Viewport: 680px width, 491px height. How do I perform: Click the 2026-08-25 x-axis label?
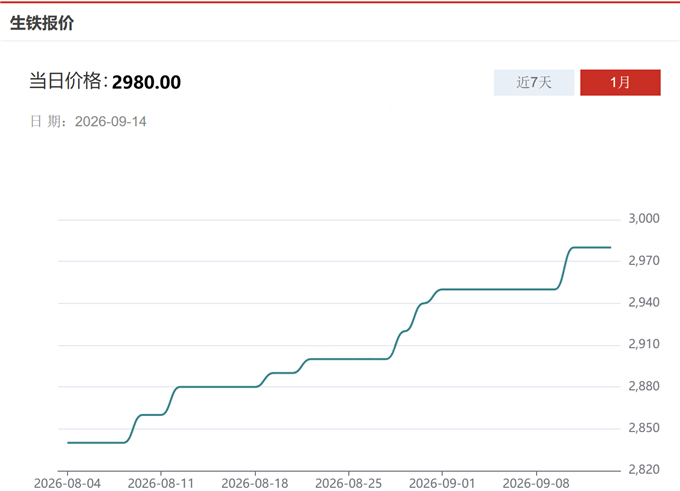[349, 483]
